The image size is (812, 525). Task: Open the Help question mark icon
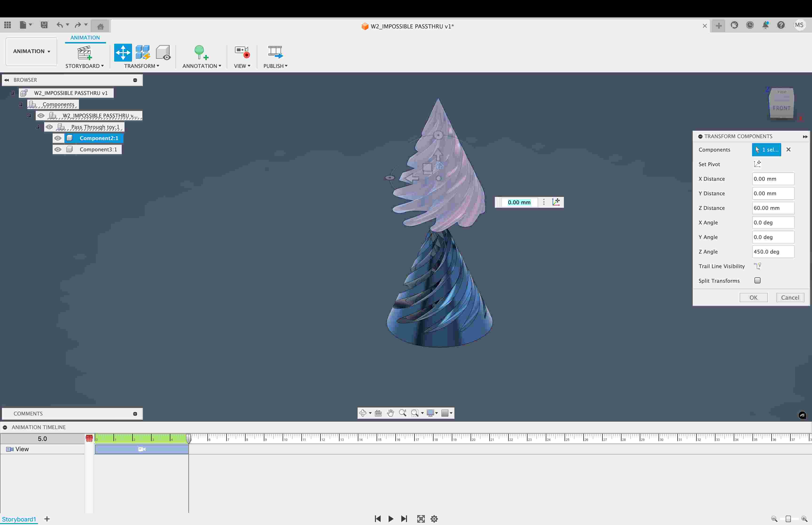[781, 25]
